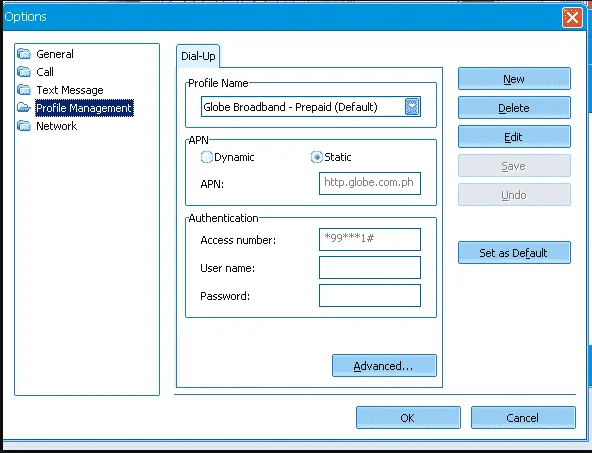
Task: Open Text Message settings
Action: coord(70,90)
